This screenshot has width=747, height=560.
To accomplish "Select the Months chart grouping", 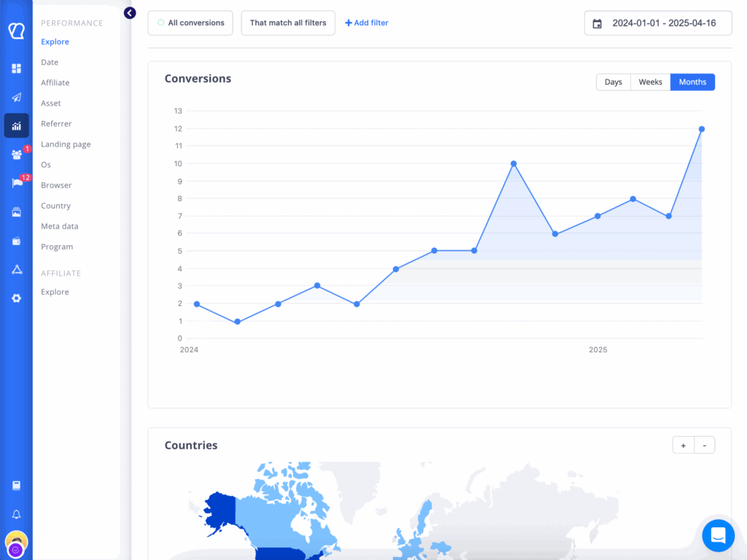I will coord(692,82).
